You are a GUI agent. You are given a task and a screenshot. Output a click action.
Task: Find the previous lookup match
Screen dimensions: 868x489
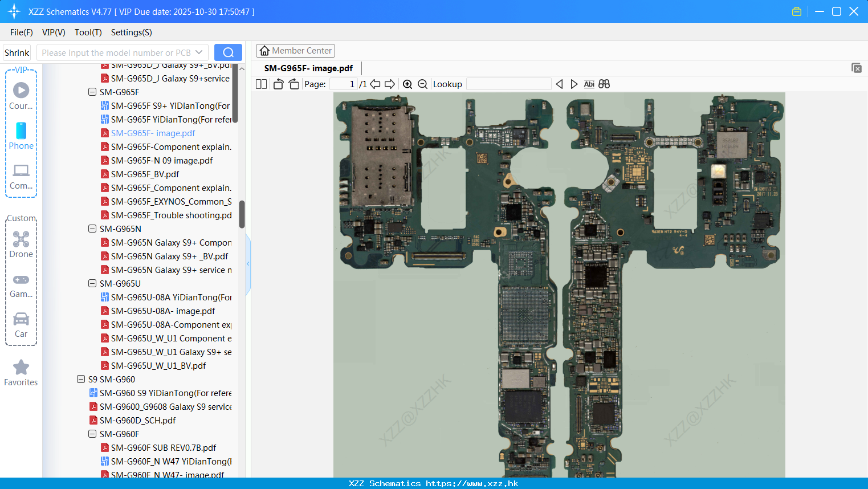tap(559, 84)
